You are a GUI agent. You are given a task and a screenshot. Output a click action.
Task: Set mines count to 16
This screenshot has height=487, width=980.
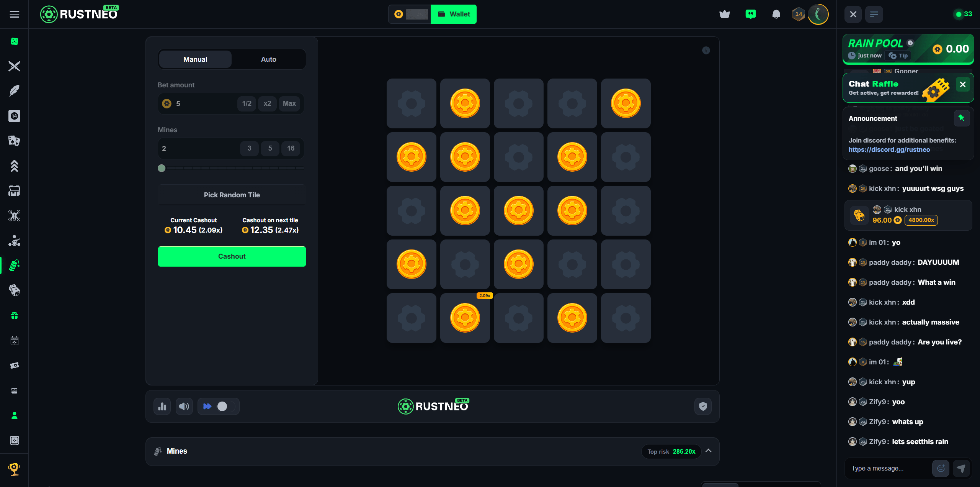point(291,148)
